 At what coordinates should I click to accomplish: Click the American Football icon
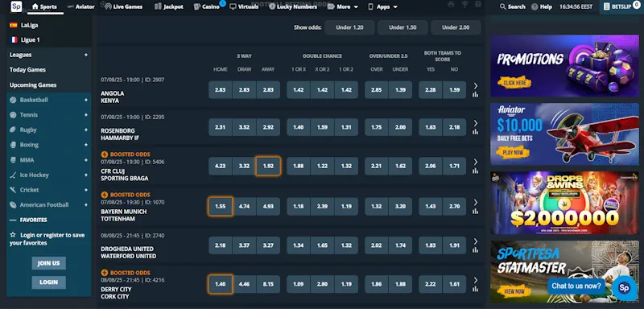click(x=13, y=204)
